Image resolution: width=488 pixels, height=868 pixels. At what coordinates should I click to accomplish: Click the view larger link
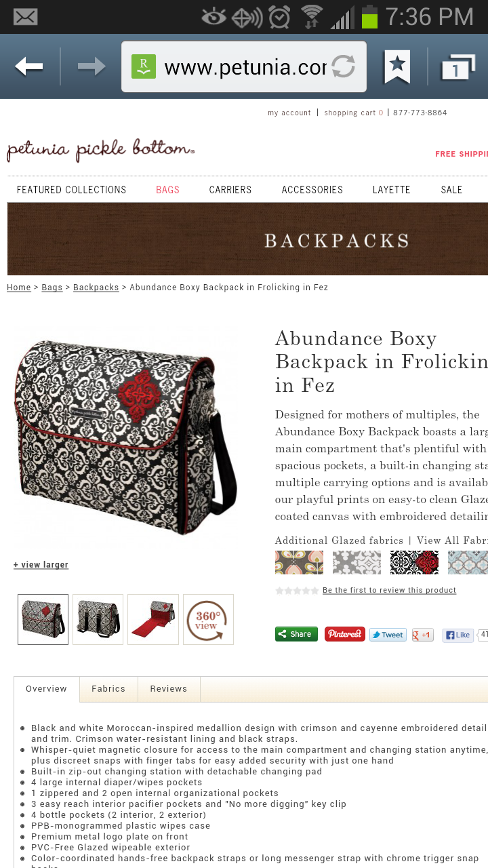point(41,564)
